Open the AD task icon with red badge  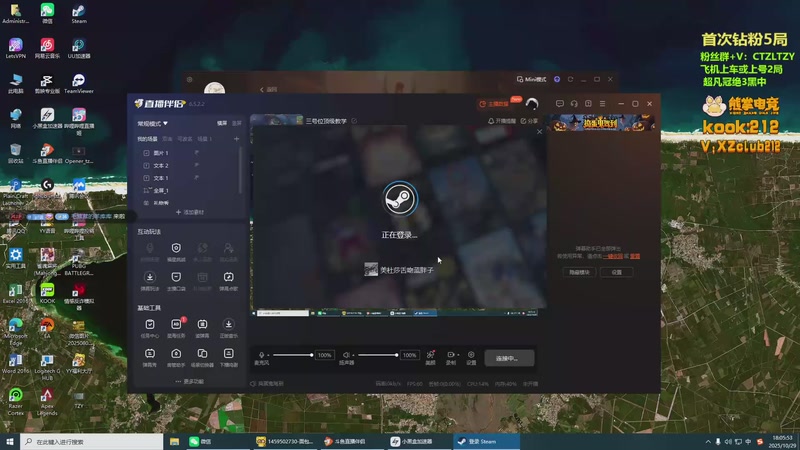coord(176,324)
